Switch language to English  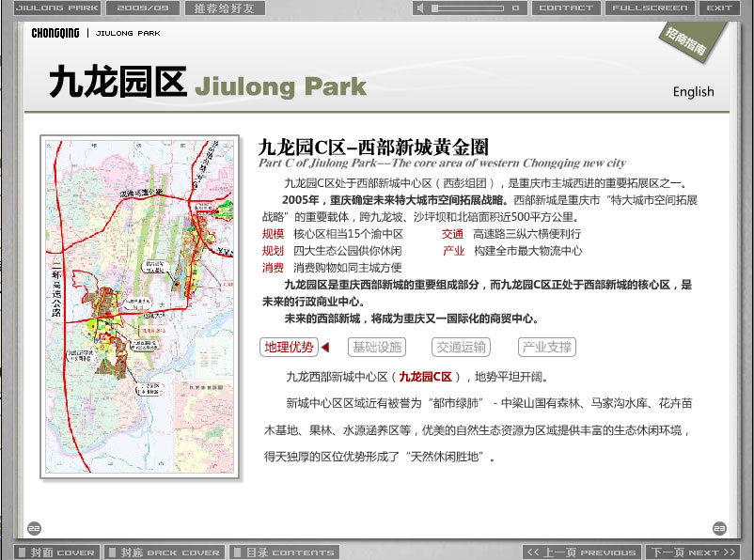tap(693, 92)
